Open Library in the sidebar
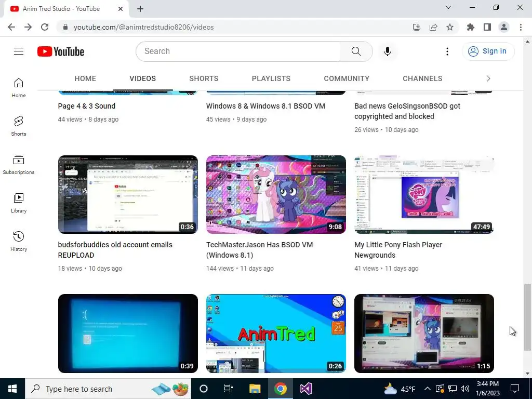Viewport: 532px width, 399px height. coord(19,203)
